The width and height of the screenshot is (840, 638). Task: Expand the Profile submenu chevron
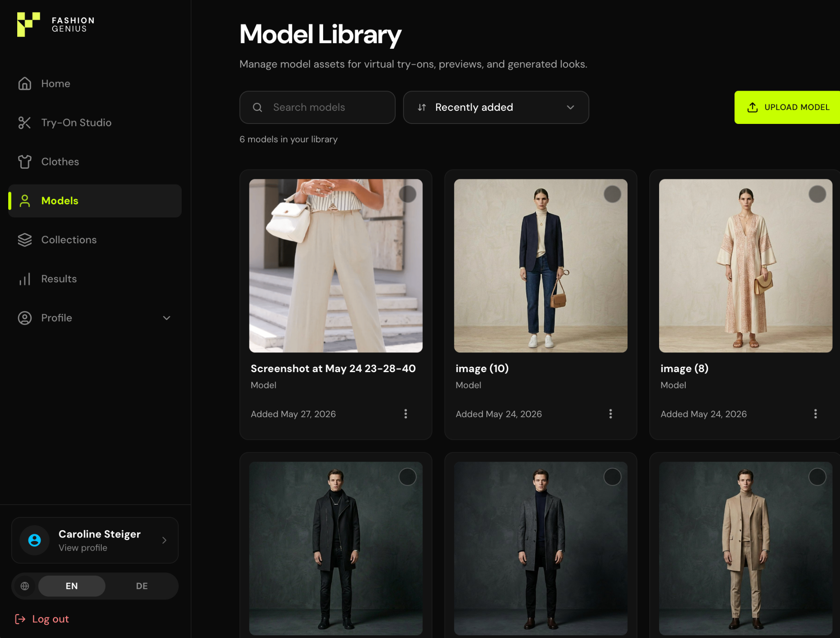[x=167, y=318]
